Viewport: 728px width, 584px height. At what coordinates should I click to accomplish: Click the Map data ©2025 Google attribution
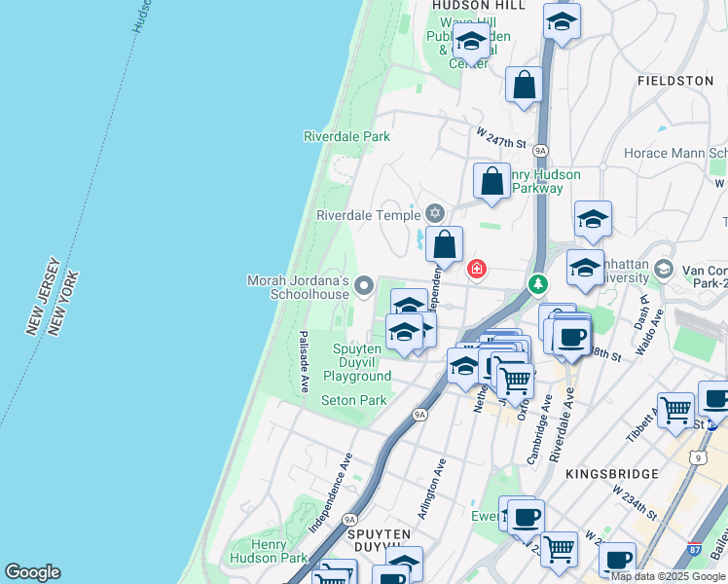point(668,577)
